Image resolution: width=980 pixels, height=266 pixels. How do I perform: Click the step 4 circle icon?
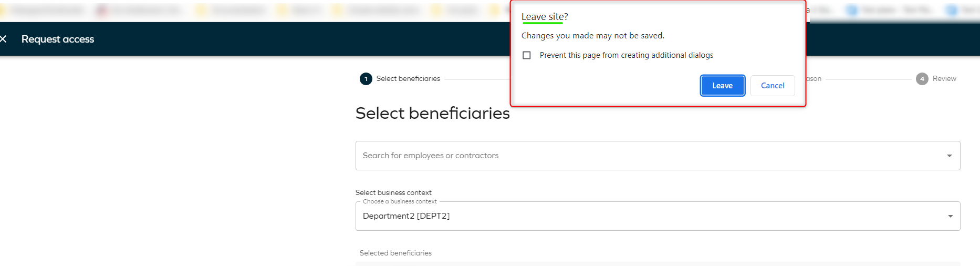point(922,79)
